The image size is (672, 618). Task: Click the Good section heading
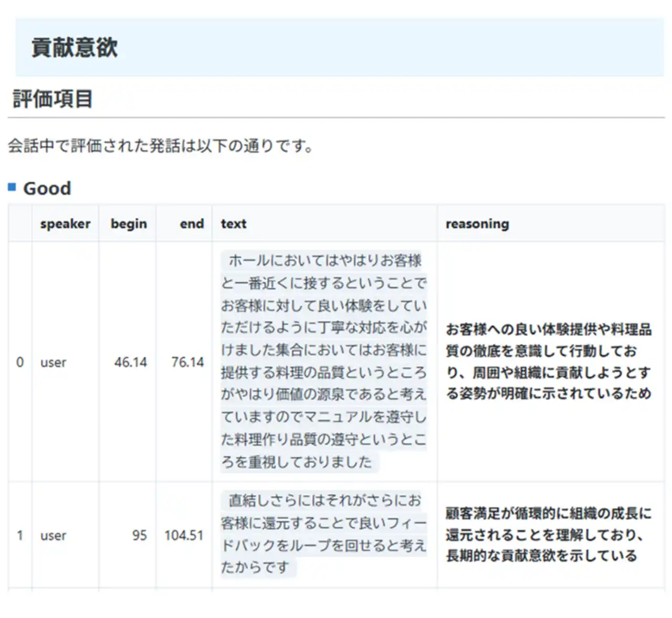click(x=47, y=188)
